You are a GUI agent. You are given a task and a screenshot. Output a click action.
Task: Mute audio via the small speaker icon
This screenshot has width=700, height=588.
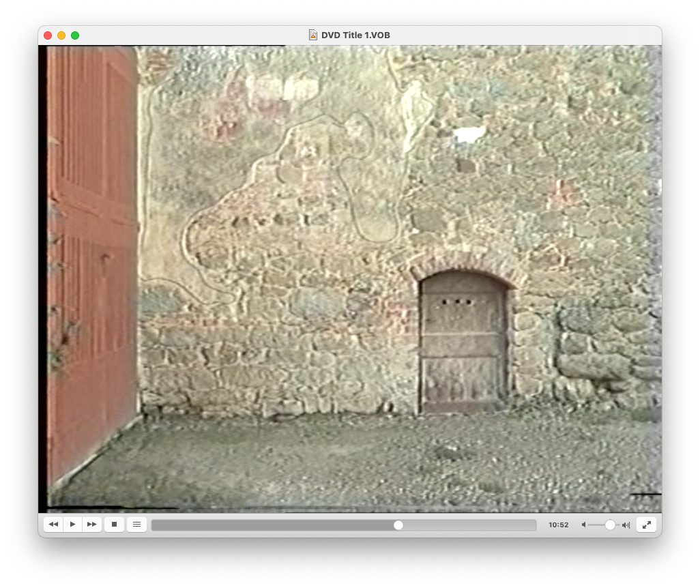[x=584, y=525]
